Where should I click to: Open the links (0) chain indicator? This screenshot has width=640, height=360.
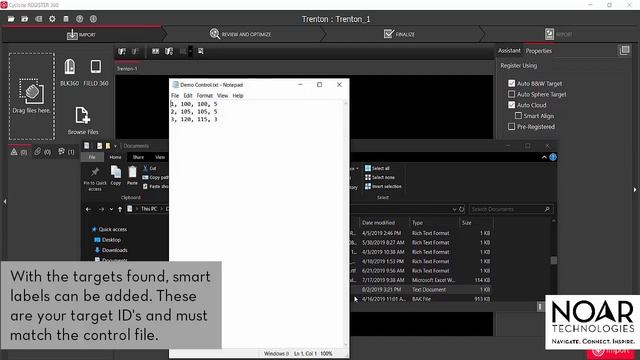(x=42, y=152)
